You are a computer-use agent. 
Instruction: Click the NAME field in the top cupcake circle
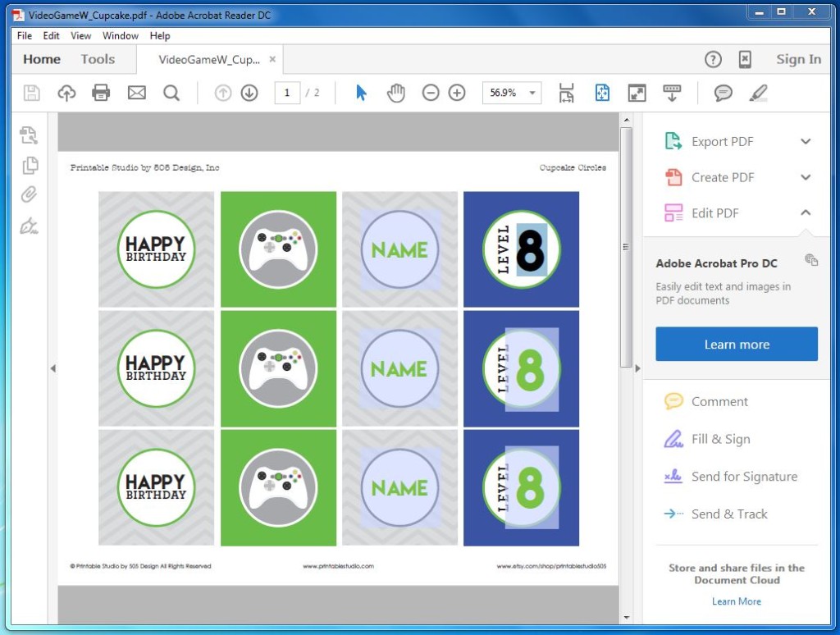[x=400, y=249]
